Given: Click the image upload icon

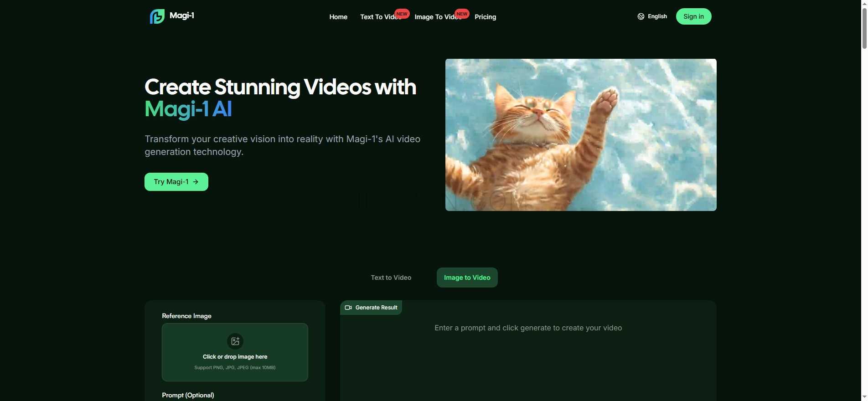Looking at the screenshot, I should pos(235,341).
